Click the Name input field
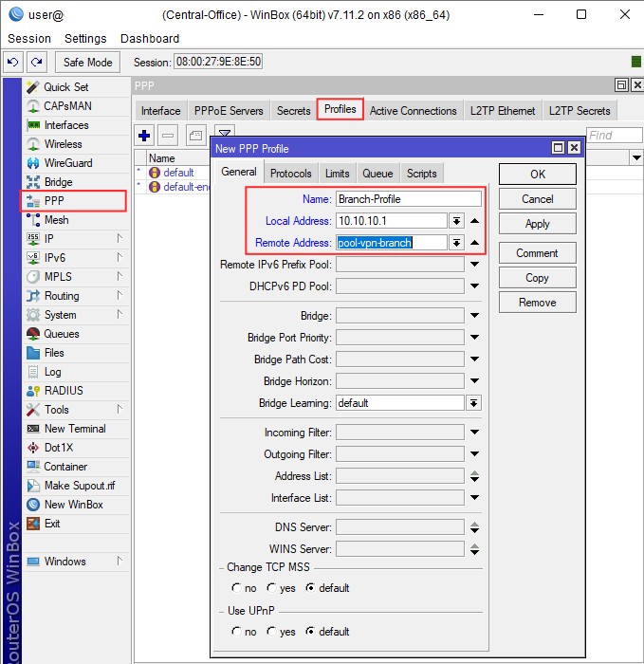This screenshot has height=664, width=644. 408,199
